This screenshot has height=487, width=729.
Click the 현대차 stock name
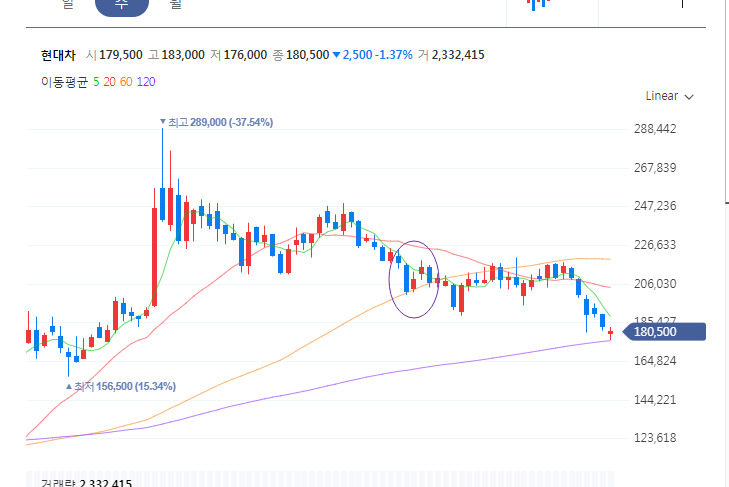coord(58,55)
